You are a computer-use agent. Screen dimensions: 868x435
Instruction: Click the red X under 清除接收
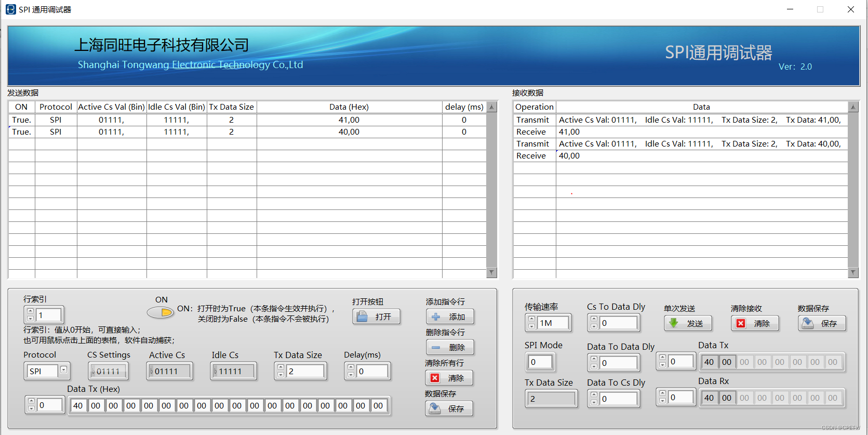(x=741, y=323)
